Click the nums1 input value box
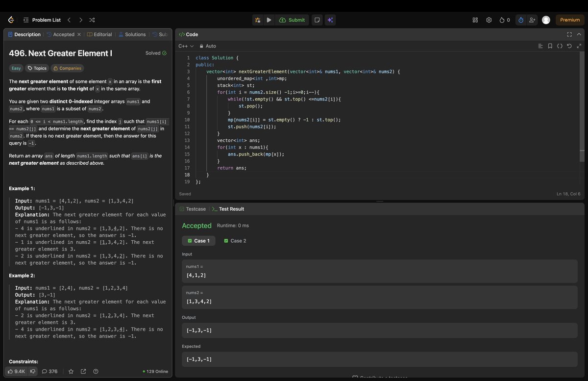The image size is (588, 381). 380,271
